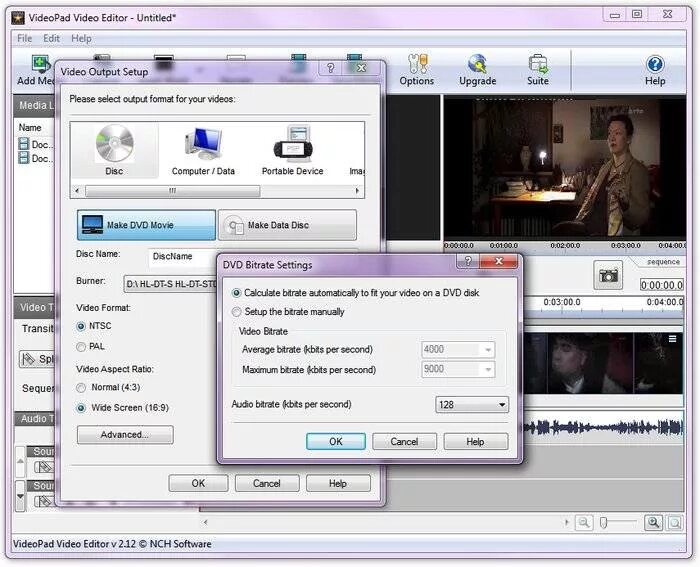The image size is (700, 567).
Task: Click the Make DVD Movie button
Action: click(x=146, y=225)
